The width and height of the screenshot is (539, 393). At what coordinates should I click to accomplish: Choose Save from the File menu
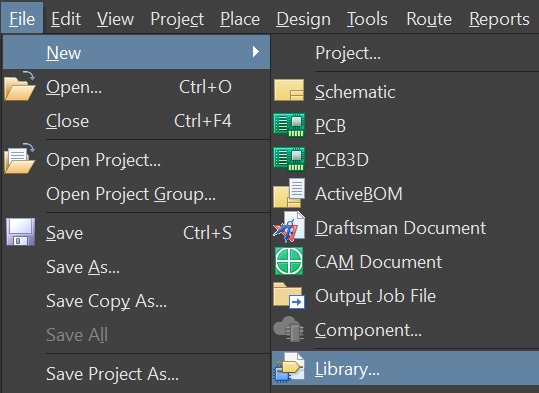tap(136, 232)
